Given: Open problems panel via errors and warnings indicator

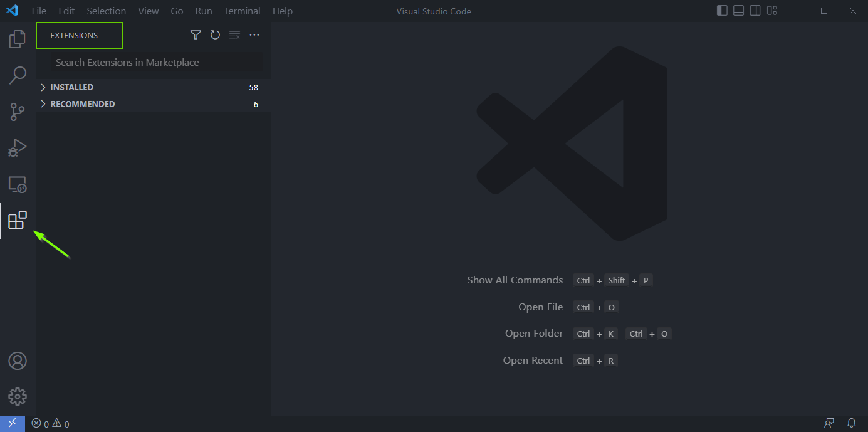Looking at the screenshot, I should point(50,424).
